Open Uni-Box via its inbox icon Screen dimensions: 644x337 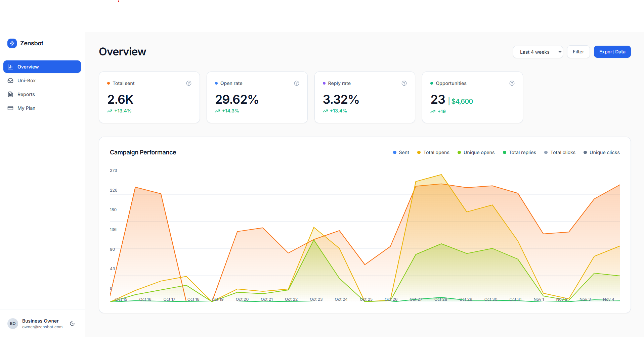point(11,80)
